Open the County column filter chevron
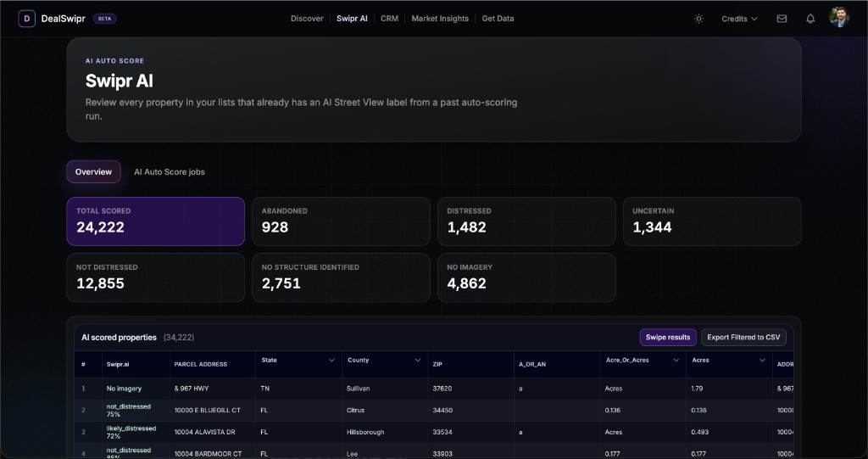 [x=417, y=361]
